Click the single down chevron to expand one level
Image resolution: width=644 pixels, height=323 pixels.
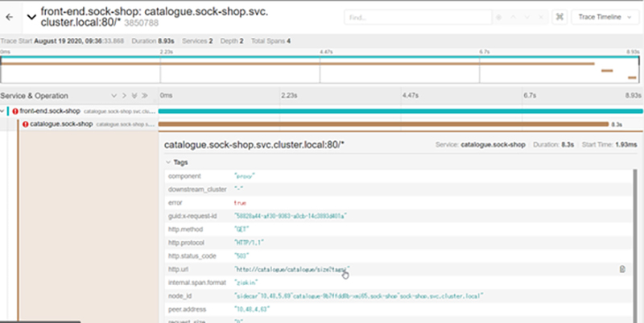(114, 95)
